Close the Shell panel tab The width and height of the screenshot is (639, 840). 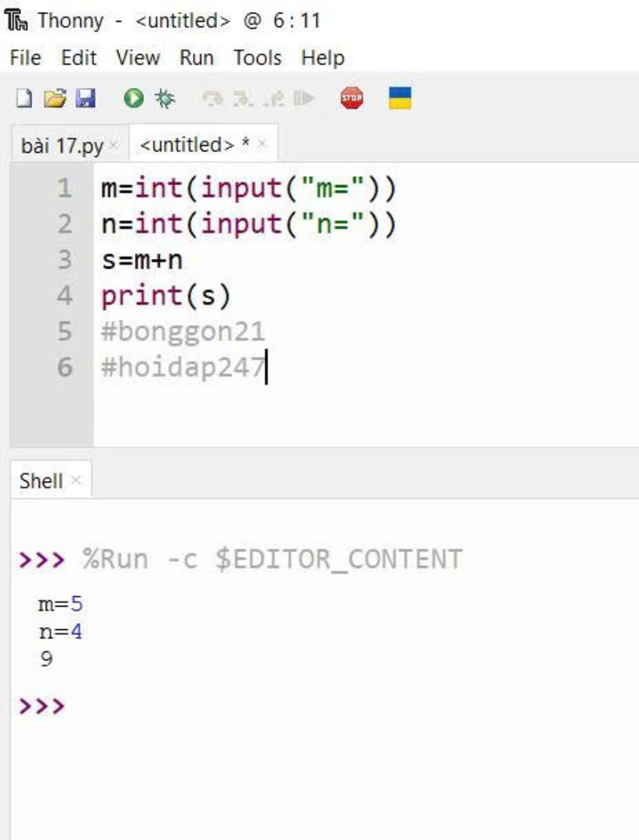[x=76, y=480]
